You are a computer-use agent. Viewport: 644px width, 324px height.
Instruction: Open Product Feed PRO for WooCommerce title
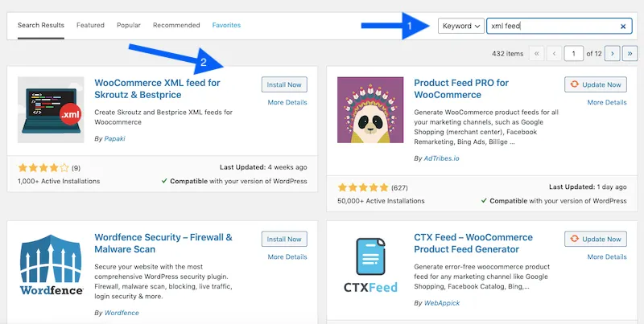click(x=461, y=88)
